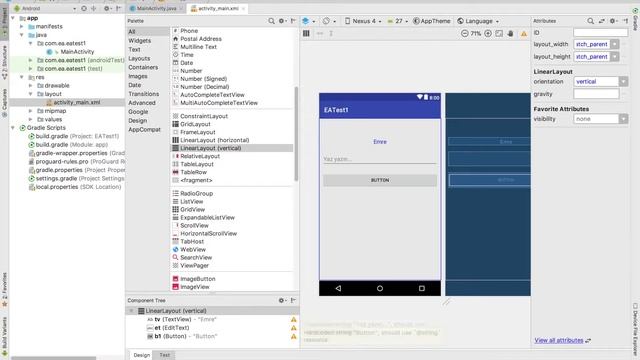Image resolution: width=640 pixels, height=360 pixels.
Task: Open design surface layers selector
Action: pos(308,21)
